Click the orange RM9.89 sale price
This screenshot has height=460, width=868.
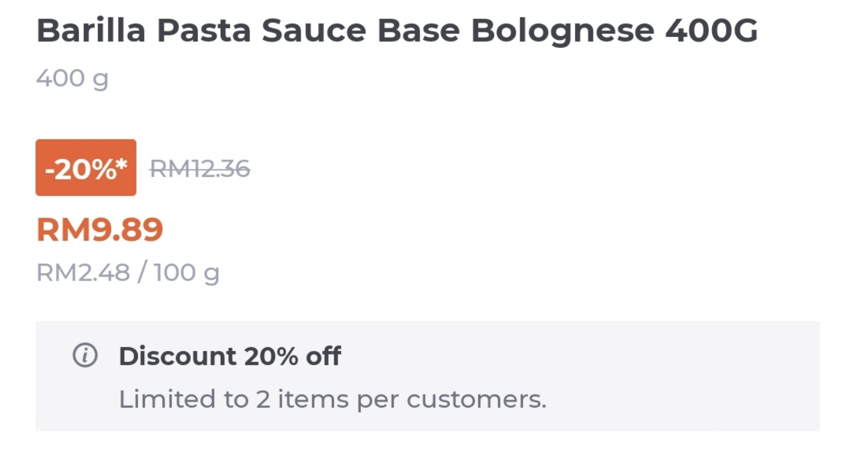(x=100, y=230)
